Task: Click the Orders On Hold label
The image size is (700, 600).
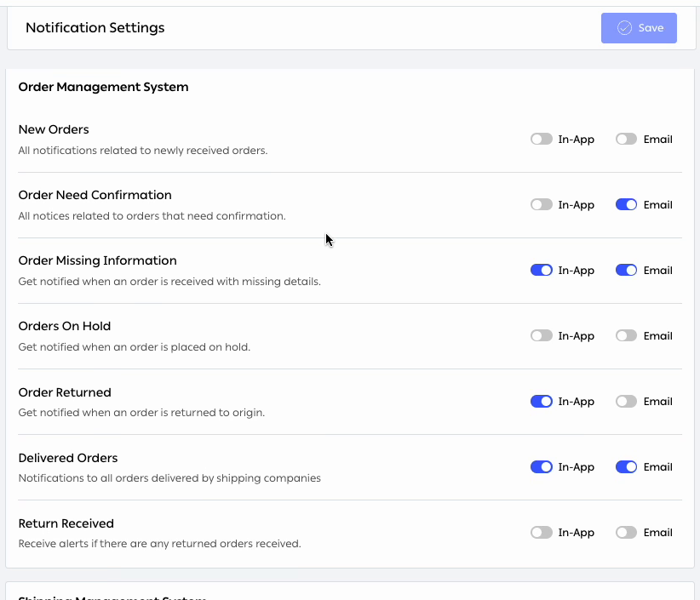Action: tap(64, 326)
